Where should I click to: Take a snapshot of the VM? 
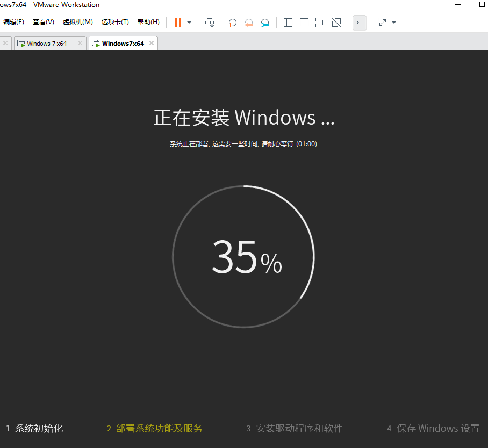[232, 23]
